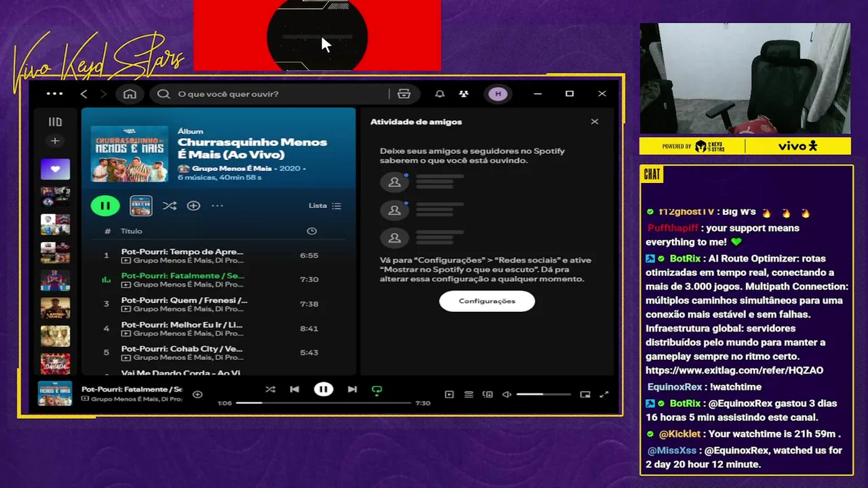Mute audio with speaker icon

[x=507, y=394]
